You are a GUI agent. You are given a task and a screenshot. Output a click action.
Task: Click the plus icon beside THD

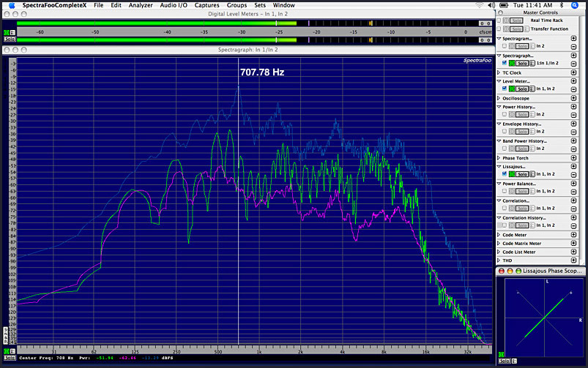pos(573,260)
